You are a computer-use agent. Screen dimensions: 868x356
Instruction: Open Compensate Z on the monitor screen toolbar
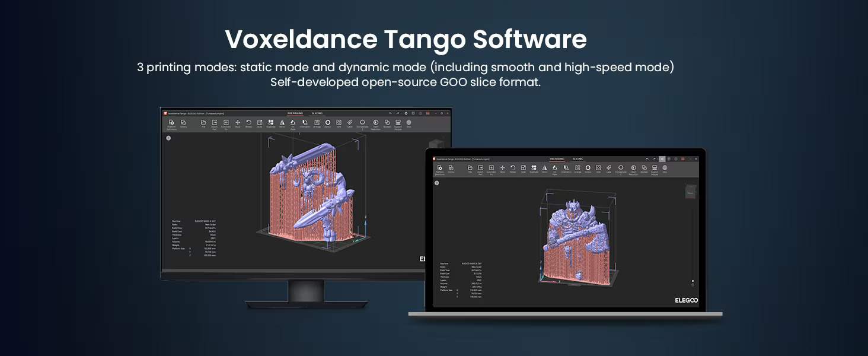coord(362,123)
